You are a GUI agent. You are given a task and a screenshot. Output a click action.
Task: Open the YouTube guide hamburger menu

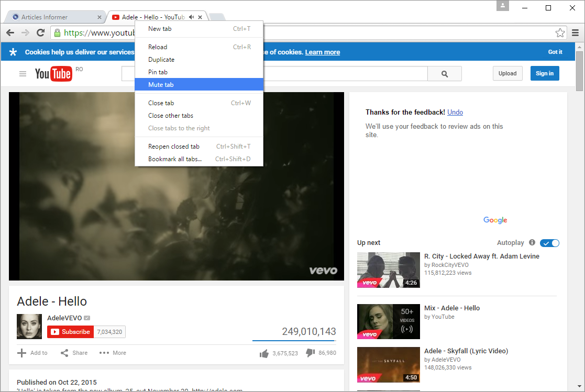point(23,74)
